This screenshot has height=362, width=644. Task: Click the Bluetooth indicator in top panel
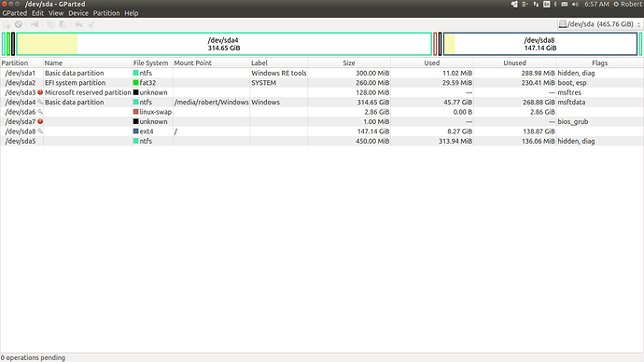[555, 4]
